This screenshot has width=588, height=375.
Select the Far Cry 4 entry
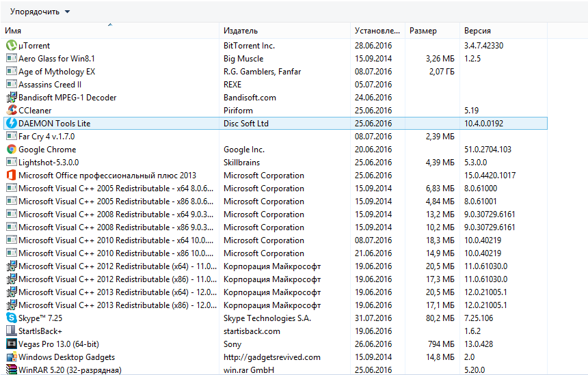point(46,137)
